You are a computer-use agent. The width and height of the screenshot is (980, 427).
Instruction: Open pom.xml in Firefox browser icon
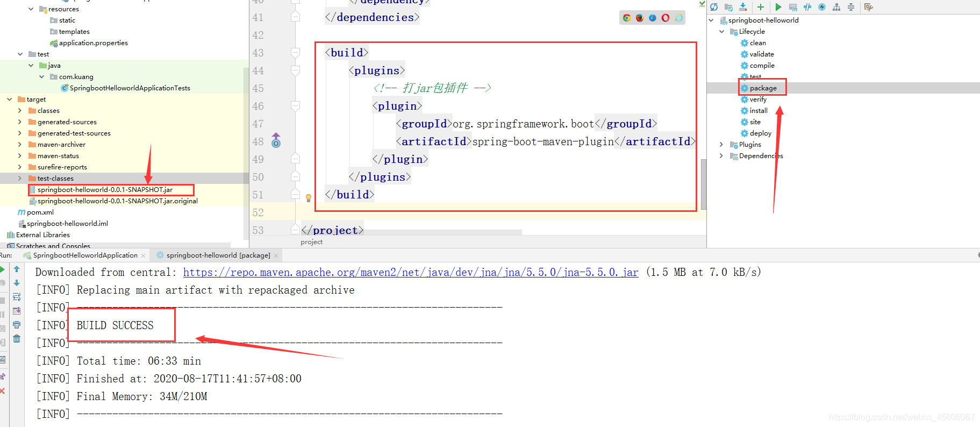click(x=640, y=18)
